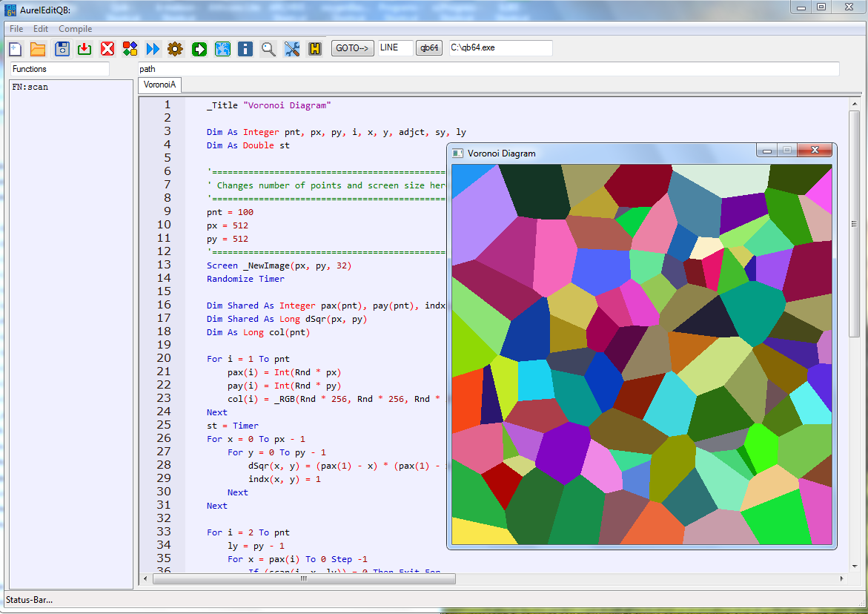Click the blue double-arrow run icon
Viewport: 868px width, 614px height.
(153, 49)
